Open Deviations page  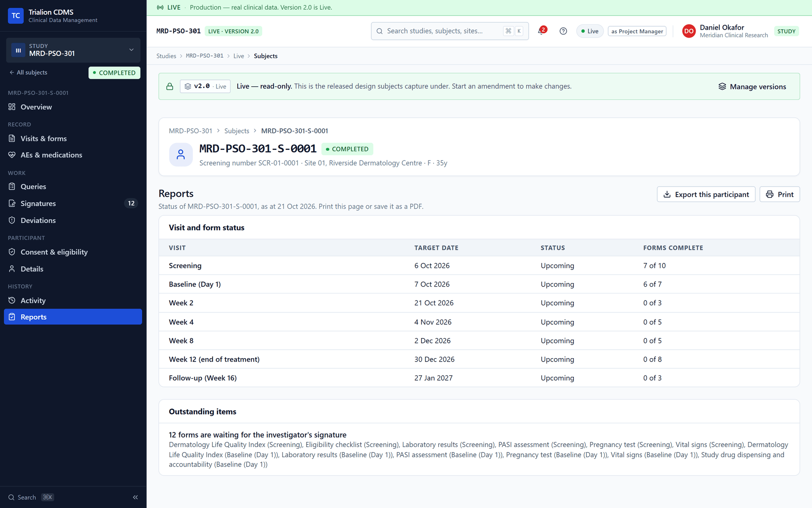[x=73, y=221]
